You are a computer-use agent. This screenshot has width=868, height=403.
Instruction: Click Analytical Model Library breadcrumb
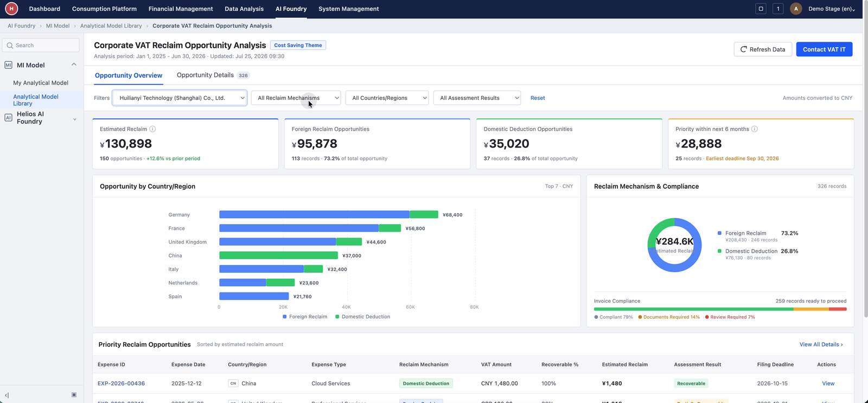[x=111, y=26]
